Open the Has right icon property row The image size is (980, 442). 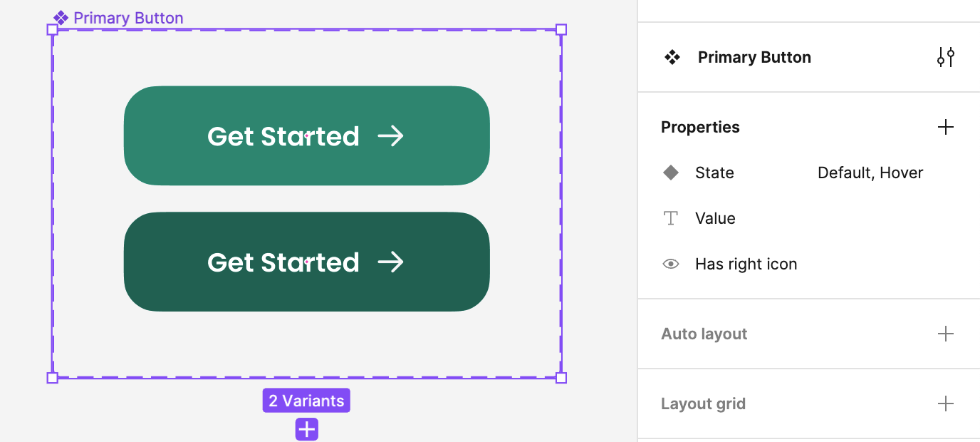click(x=746, y=264)
